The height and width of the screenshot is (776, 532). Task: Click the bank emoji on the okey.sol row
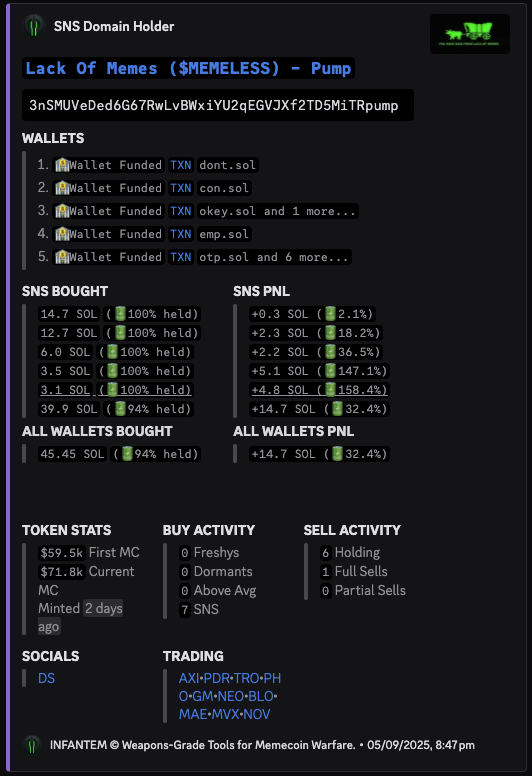click(62, 211)
